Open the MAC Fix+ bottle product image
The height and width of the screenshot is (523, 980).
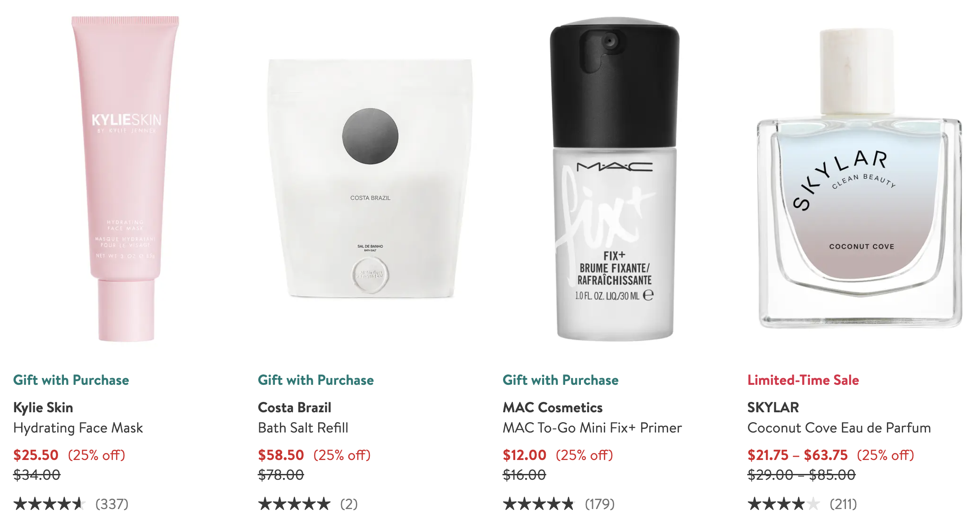[x=615, y=179]
